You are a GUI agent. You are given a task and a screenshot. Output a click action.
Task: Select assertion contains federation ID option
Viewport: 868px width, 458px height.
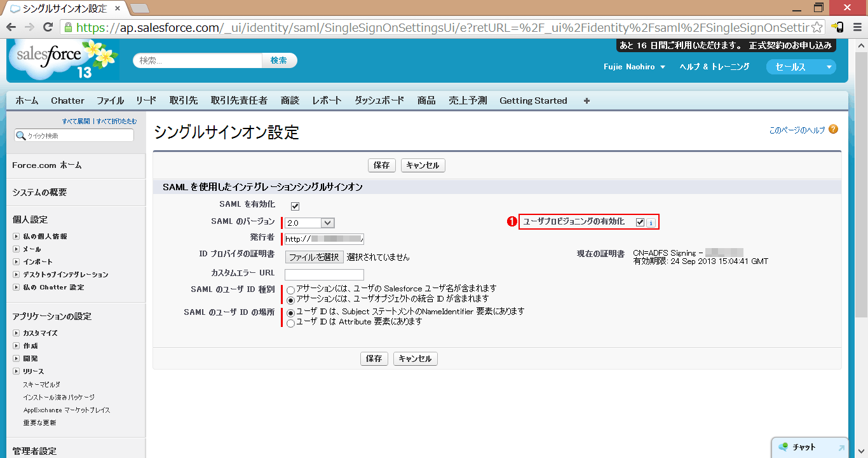(290, 300)
